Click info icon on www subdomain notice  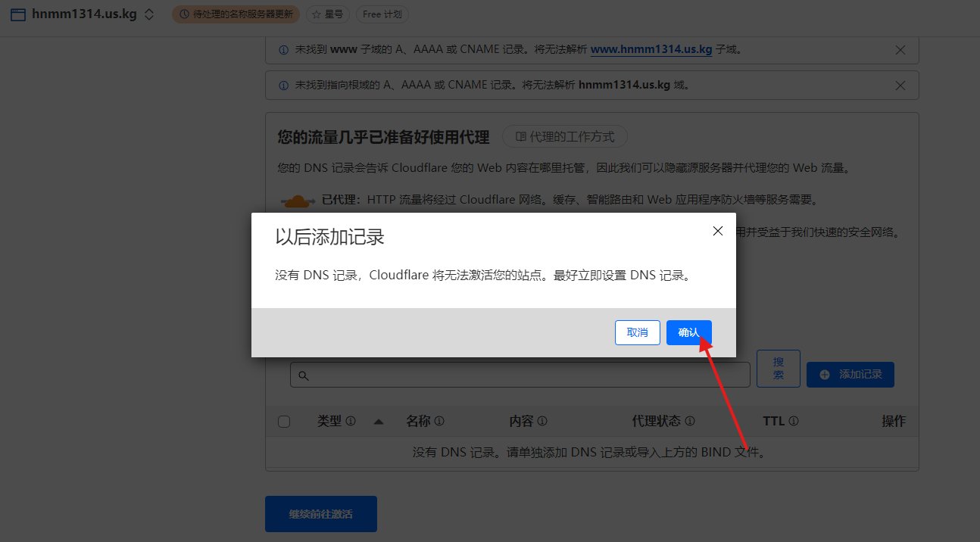[x=283, y=50]
